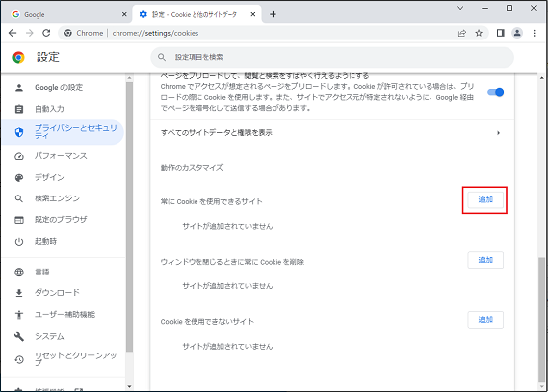Click the browser window icon beside 既定のブラウザ
Viewport: 548px width, 392px height.
(x=19, y=220)
